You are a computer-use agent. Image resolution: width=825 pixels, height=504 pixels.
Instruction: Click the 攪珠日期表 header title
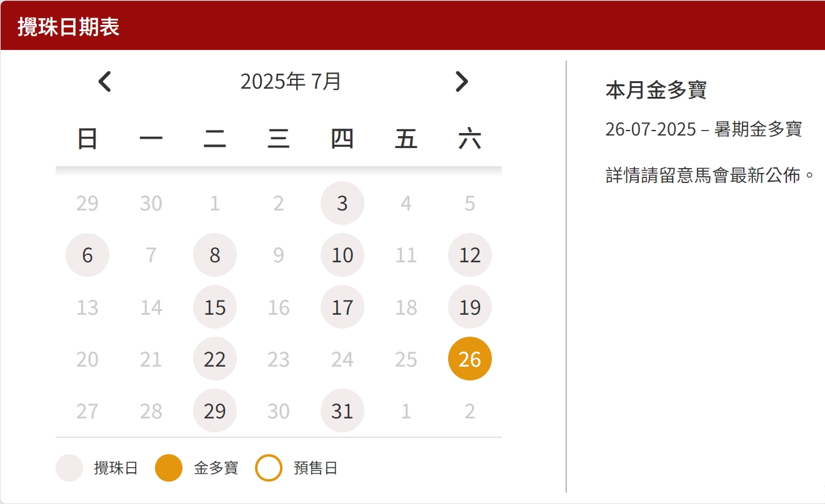tap(69, 27)
